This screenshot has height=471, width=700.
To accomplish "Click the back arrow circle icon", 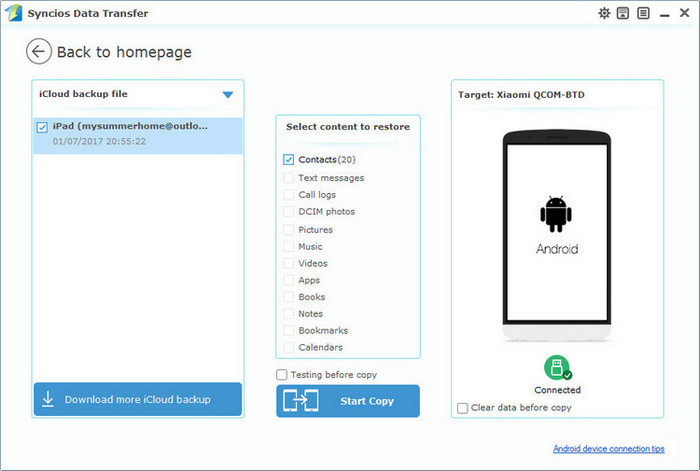I will (x=38, y=51).
